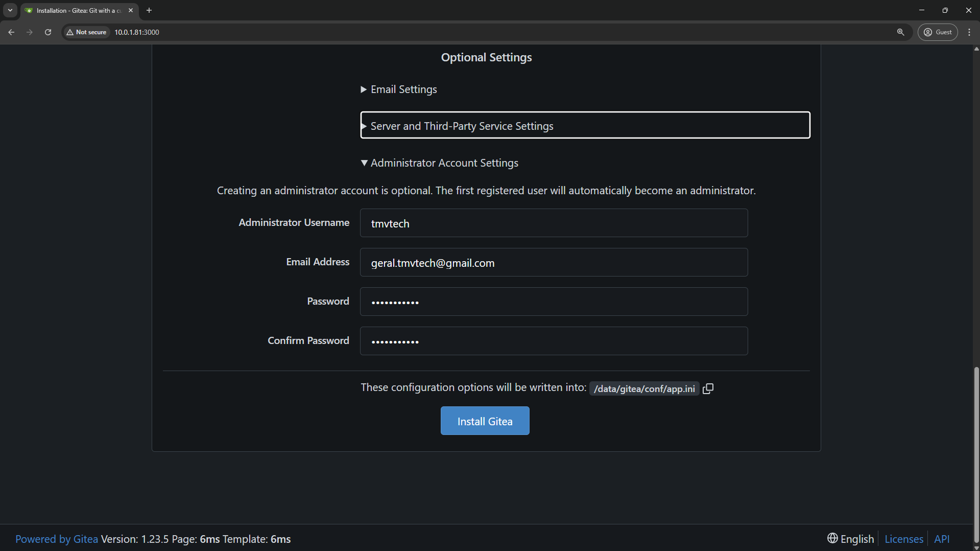Open the English language selector
This screenshot has width=980, height=551.
click(x=850, y=539)
